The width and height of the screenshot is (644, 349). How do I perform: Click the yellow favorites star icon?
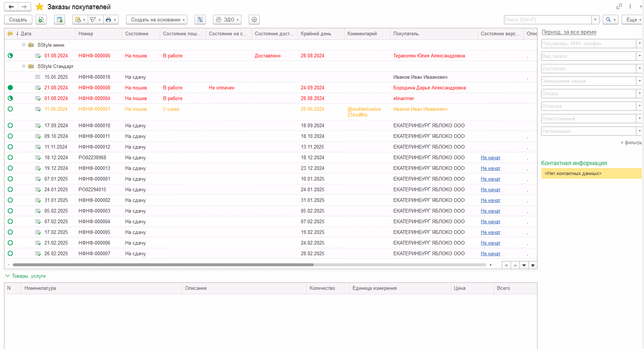click(x=40, y=7)
